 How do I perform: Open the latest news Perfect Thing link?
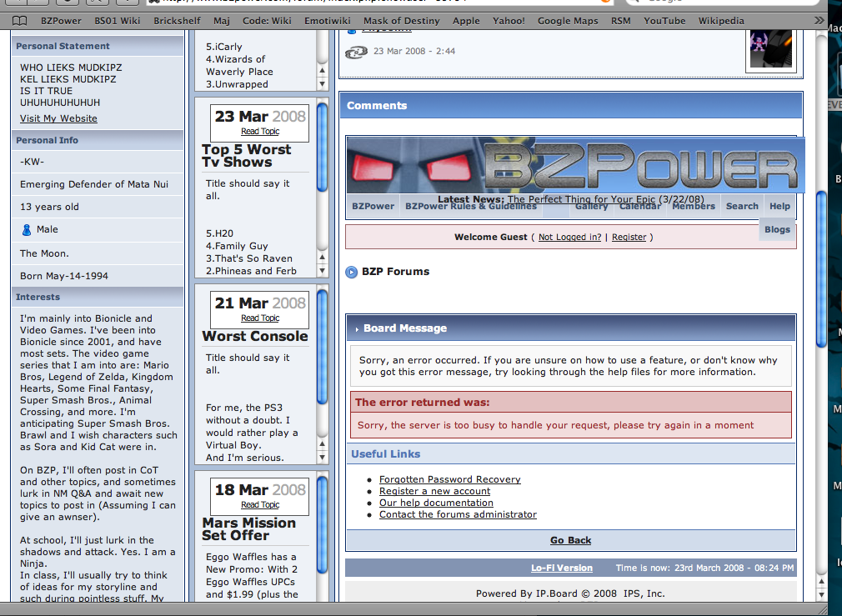click(x=581, y=199)
